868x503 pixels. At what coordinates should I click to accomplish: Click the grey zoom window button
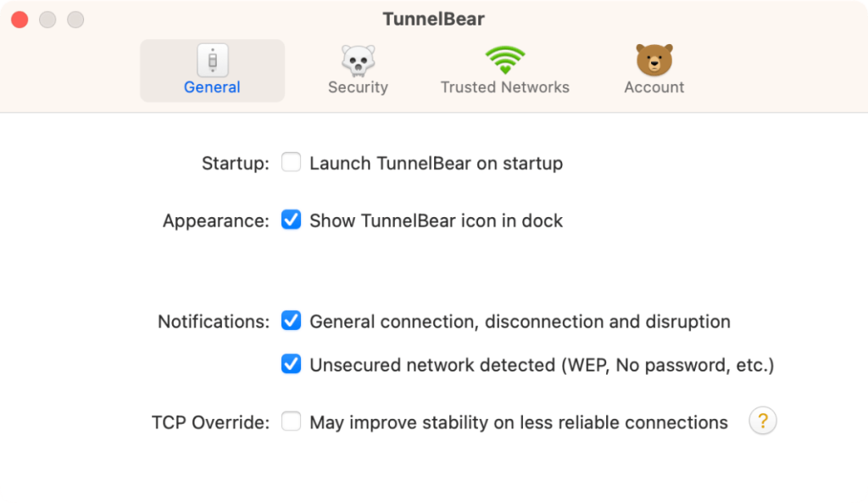[x=75, y=20]
